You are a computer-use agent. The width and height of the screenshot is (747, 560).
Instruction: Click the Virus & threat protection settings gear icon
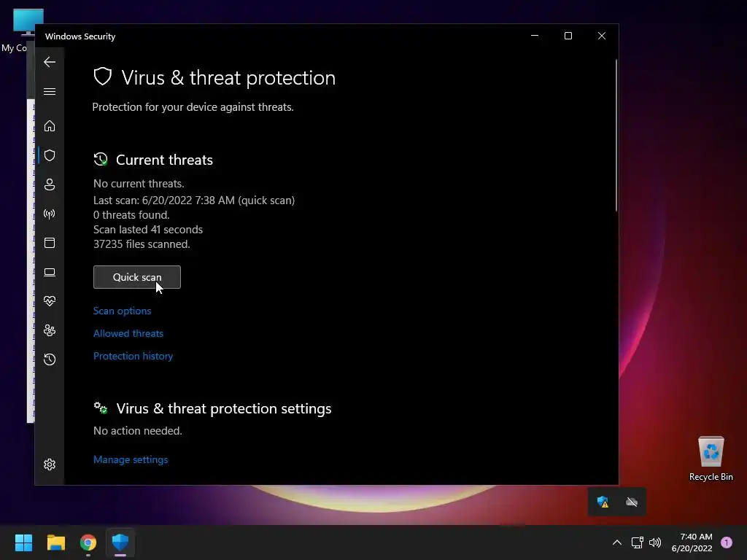click(x=101, y=408)
